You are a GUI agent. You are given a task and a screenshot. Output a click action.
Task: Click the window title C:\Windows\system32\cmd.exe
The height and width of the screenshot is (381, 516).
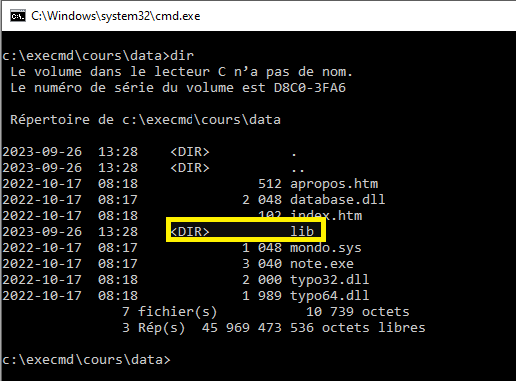tap(116, 16)
